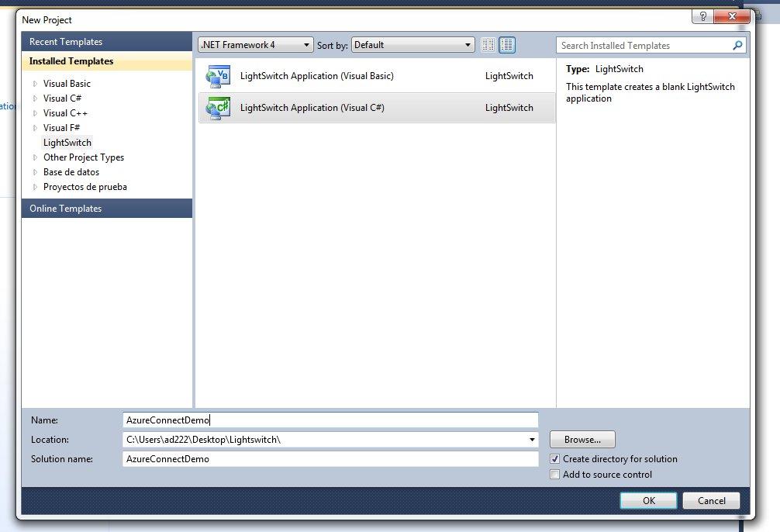Select LightSwitch Application (Visual C#) template
This screenshot has width=780, height=532.
point(377,108)
